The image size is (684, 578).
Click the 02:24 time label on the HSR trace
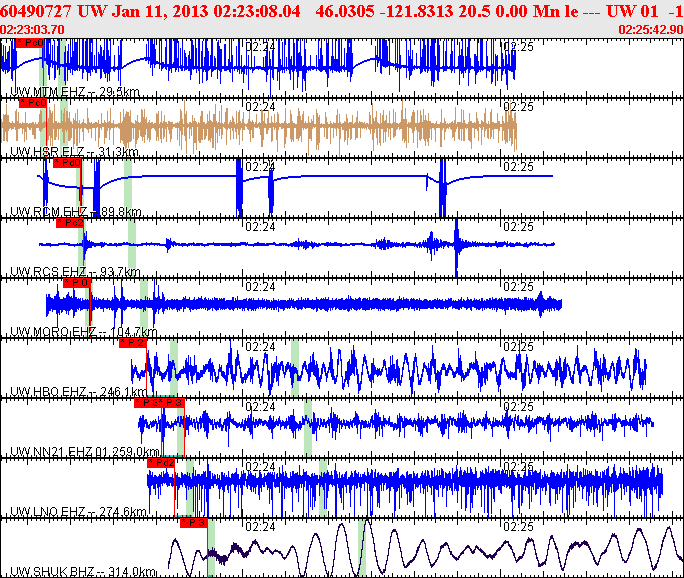(260, 106)
